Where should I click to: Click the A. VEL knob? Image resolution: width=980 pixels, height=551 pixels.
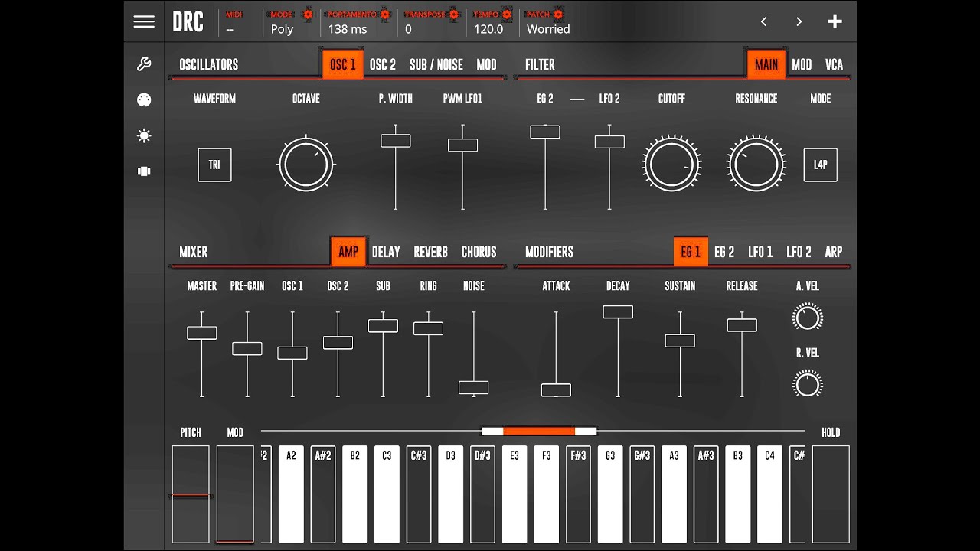pyautogui.click(x=808, y=317)
